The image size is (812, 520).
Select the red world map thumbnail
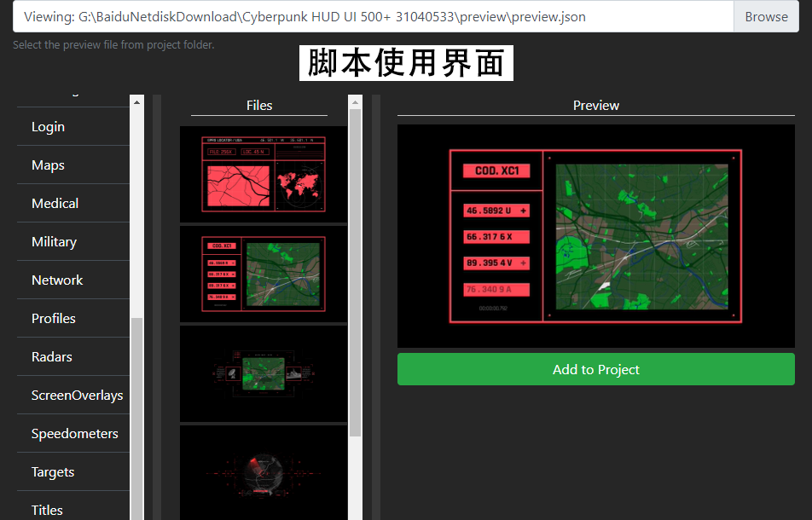click(264, 175)
